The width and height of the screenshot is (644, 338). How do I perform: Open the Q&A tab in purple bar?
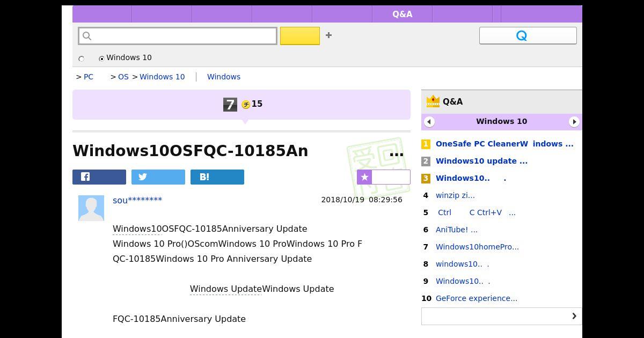402,14
